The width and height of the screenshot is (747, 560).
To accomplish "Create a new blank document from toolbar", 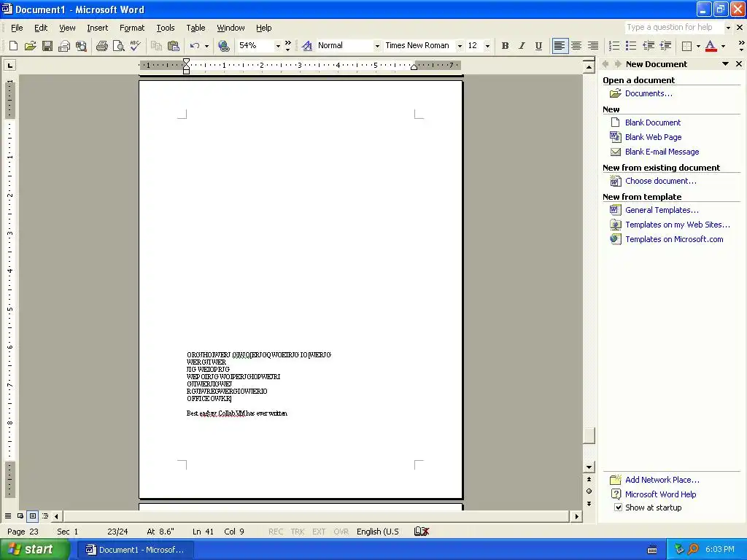I will coord(13,46).
